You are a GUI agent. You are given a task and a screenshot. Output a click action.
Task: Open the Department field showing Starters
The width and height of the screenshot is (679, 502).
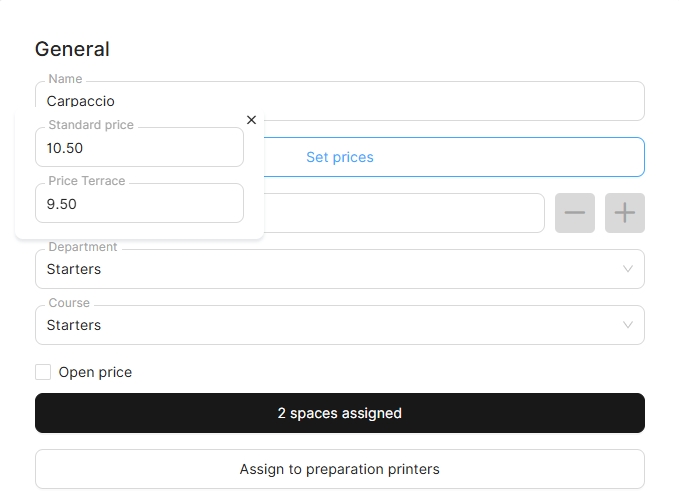pyautogui.click(x=330, y=269)
